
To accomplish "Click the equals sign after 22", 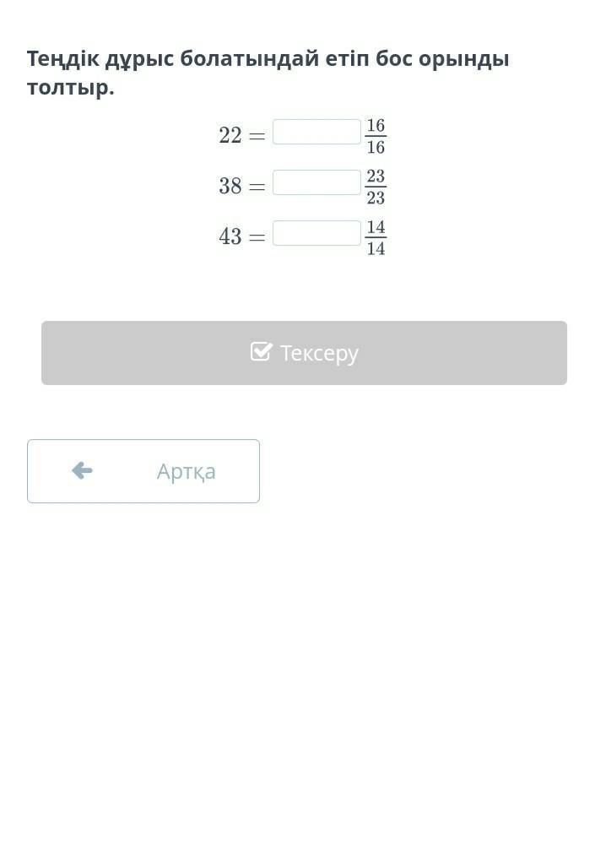I will pos(257,136).
